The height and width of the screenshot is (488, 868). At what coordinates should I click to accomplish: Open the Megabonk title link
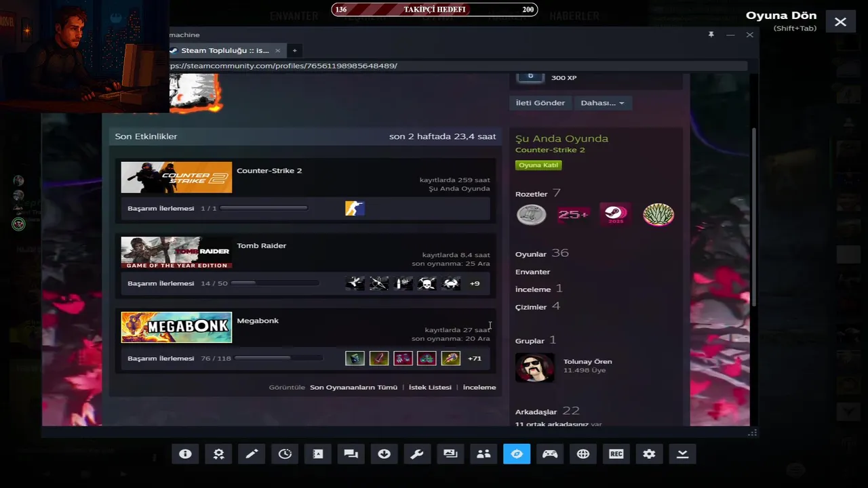click(258, 321)
